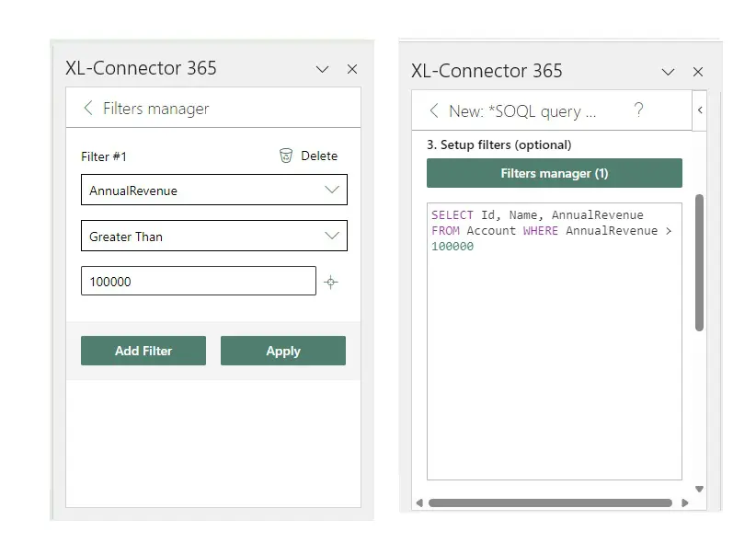Close the right XL-Connector 365 pane
The height and width of the screenshot is (543, 756).
pos(698,72)
